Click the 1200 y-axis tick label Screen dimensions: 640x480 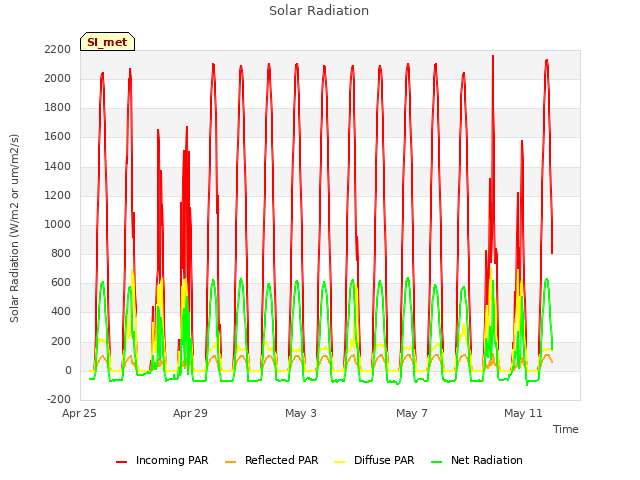pyautogui.click(x=58, y=196)
